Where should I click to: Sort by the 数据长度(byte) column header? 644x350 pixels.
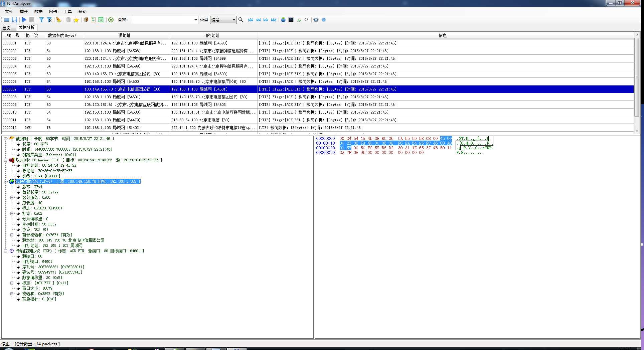tap(65, 35)
